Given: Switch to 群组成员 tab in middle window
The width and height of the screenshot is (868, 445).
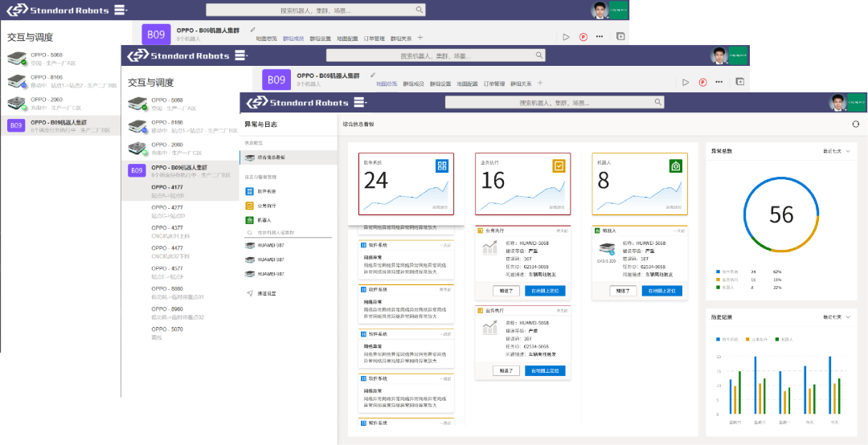Looking at the screenshot, I should point(413,84).
